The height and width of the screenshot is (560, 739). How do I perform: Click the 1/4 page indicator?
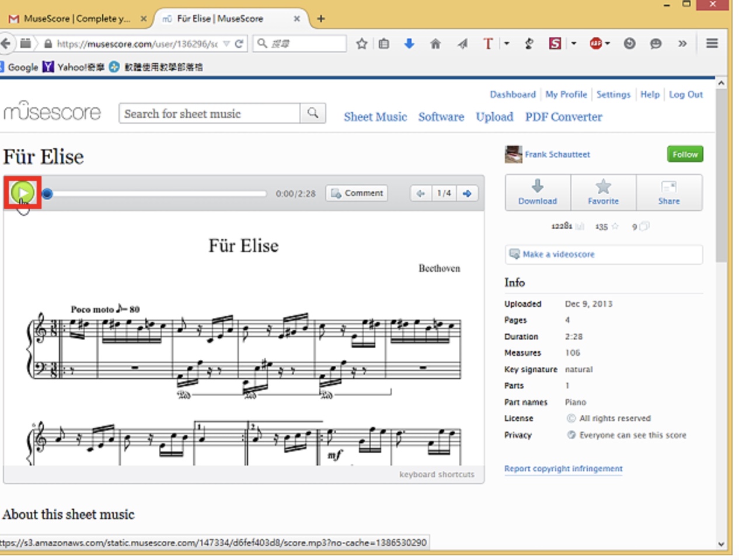click(444, 193)
